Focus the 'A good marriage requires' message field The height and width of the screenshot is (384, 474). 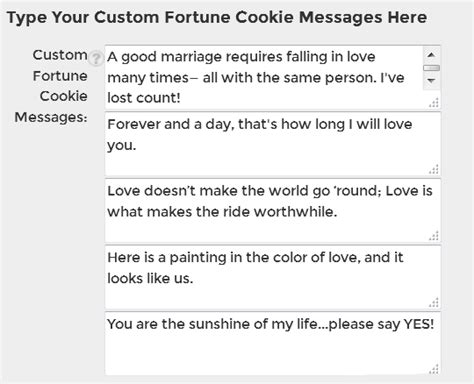click(x=273, y=77)
